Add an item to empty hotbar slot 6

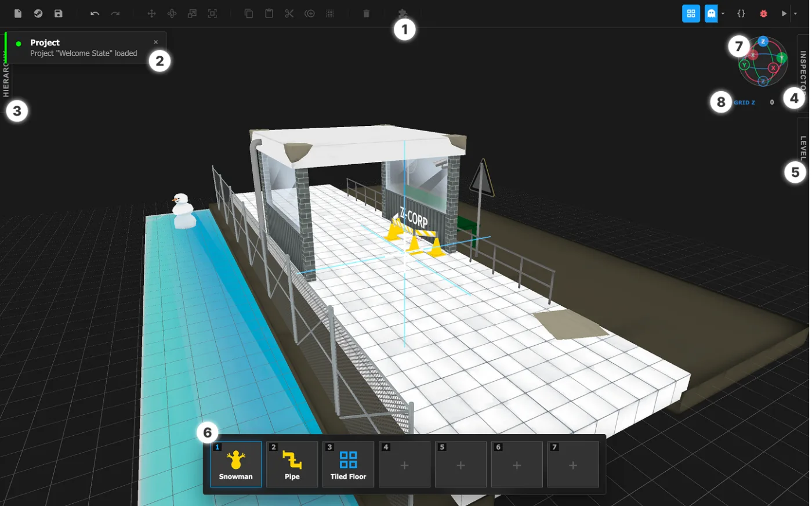pyautogui.click(x=517, y=464)
